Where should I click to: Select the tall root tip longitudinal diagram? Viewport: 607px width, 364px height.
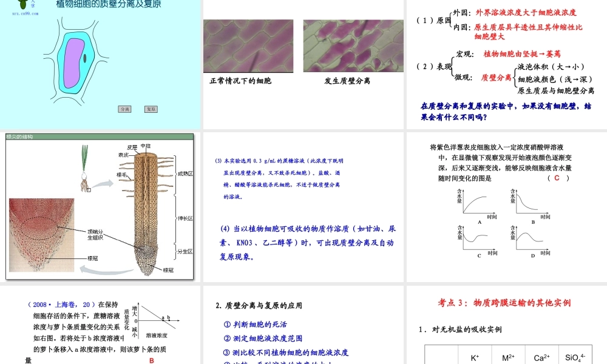(146, 214)
